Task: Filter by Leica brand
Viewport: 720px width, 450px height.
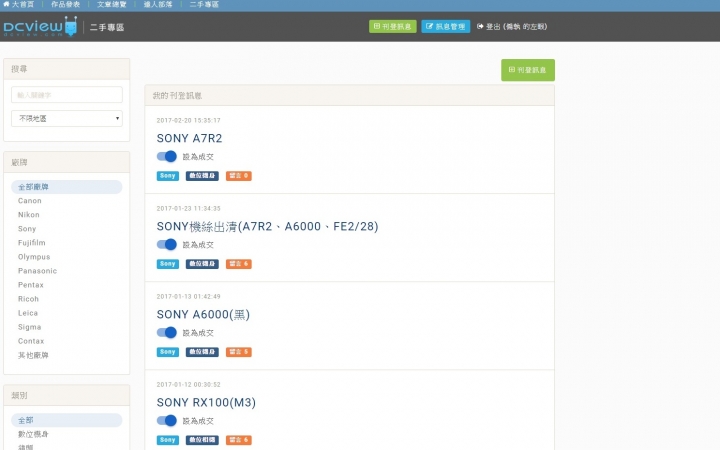Action: tap(28, 313)
